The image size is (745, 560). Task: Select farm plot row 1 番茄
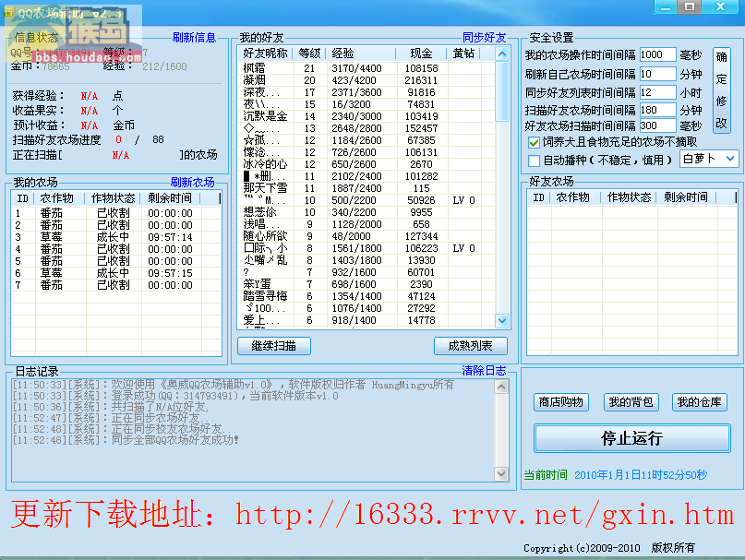click(x=116, y=213)
